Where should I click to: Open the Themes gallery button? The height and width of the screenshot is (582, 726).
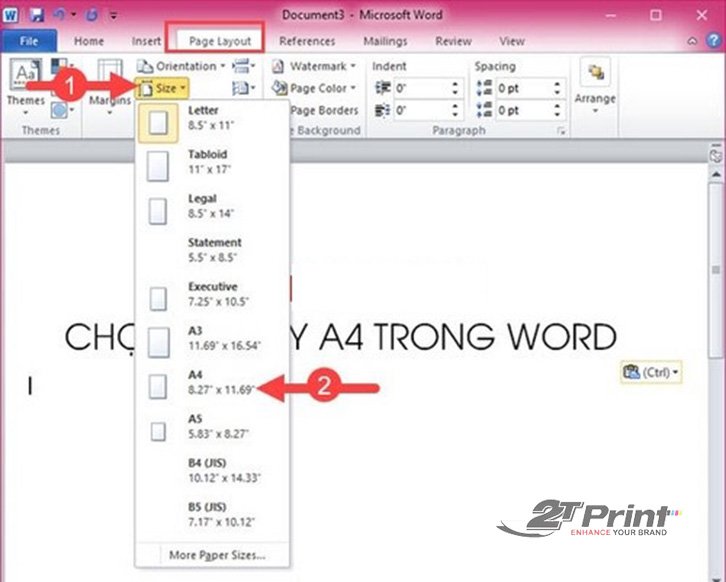(x=26, y=86)
